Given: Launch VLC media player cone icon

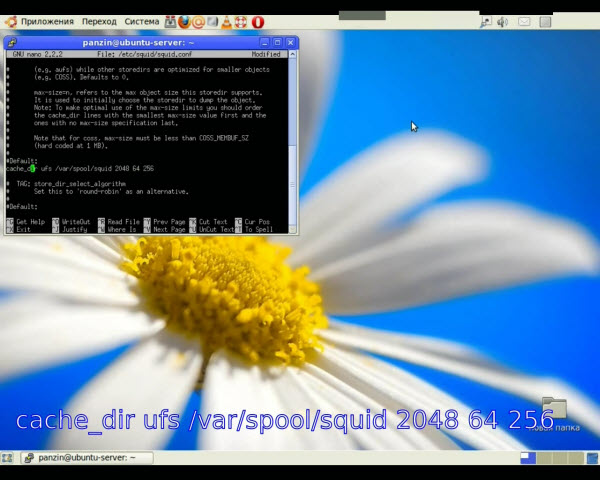Looking at the screenshot, I should pyautogui.click(x=227, y=21).
